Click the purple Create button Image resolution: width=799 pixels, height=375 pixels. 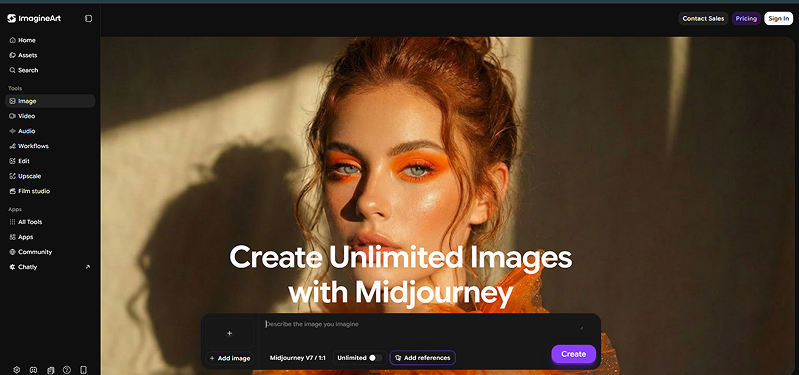point(573,354)
